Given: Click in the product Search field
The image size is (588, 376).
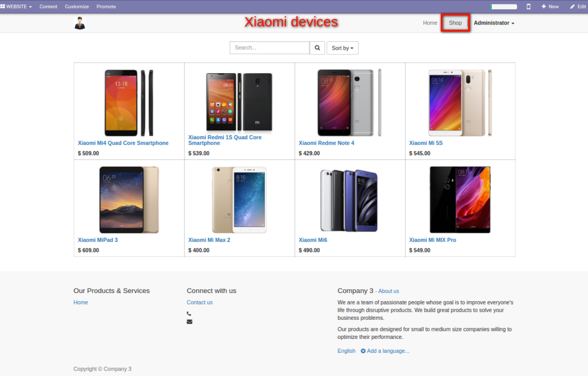Looking at the screenshot, I should tap(269, 48).
